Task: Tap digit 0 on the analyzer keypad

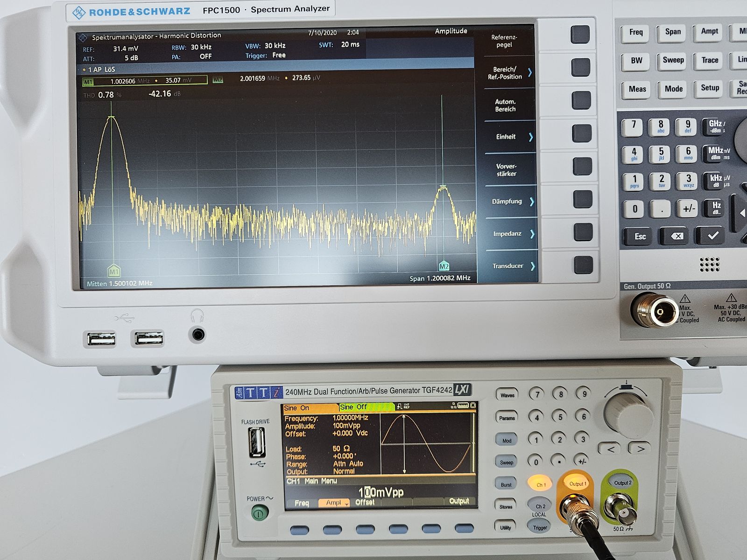Action: 634,209
